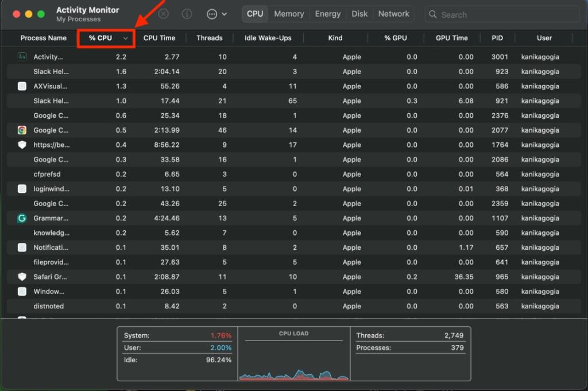This screenshot has height=391, width=588.
Task: Open process info with the info icon
Action: (x=187, y=14)
